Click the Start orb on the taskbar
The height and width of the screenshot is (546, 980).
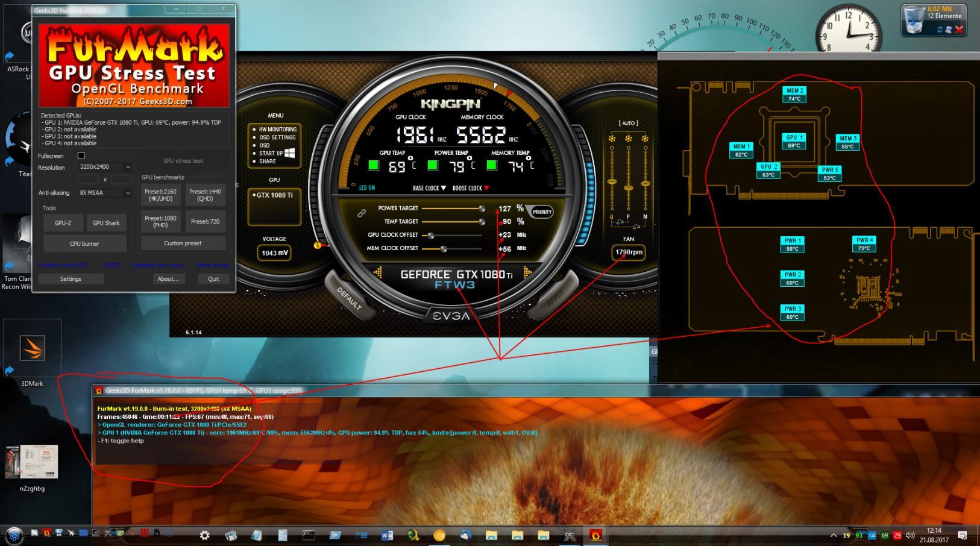point(14,535)
